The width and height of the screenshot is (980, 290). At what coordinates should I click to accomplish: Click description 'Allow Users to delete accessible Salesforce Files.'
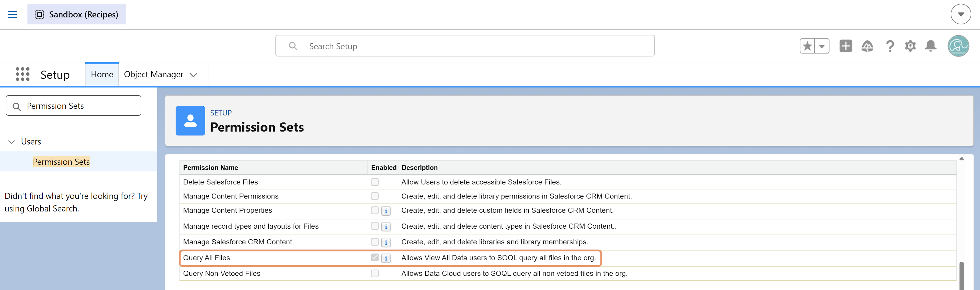click(481, 182)
